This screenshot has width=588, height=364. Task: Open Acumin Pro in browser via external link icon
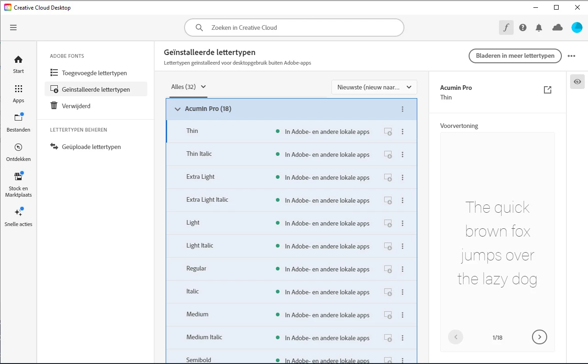pos(547,90)
